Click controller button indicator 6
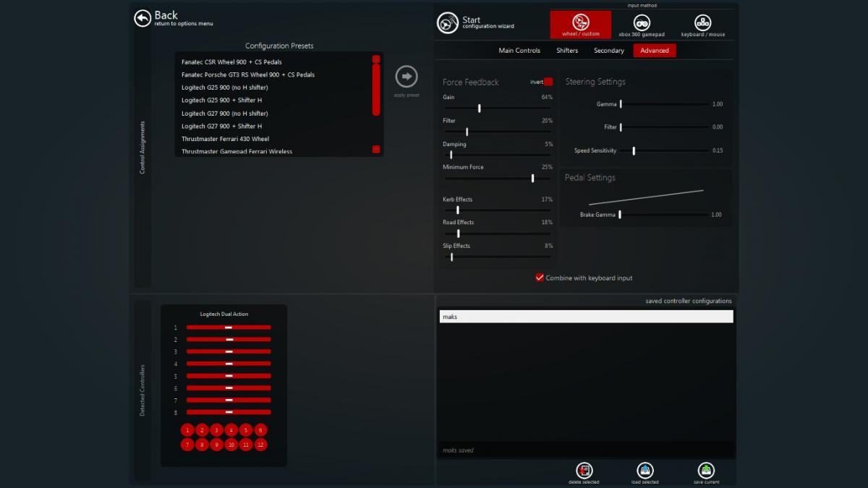 click(260, 430)
